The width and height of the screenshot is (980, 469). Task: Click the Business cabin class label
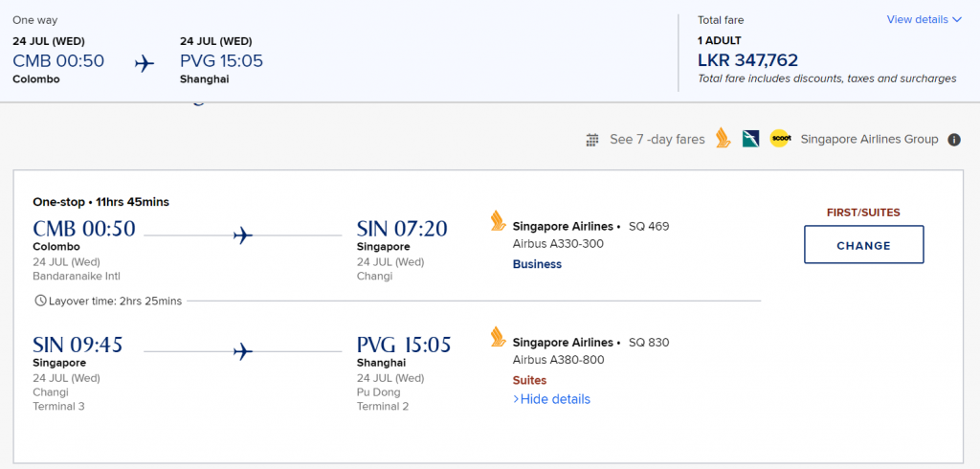[x=537, y=264]
